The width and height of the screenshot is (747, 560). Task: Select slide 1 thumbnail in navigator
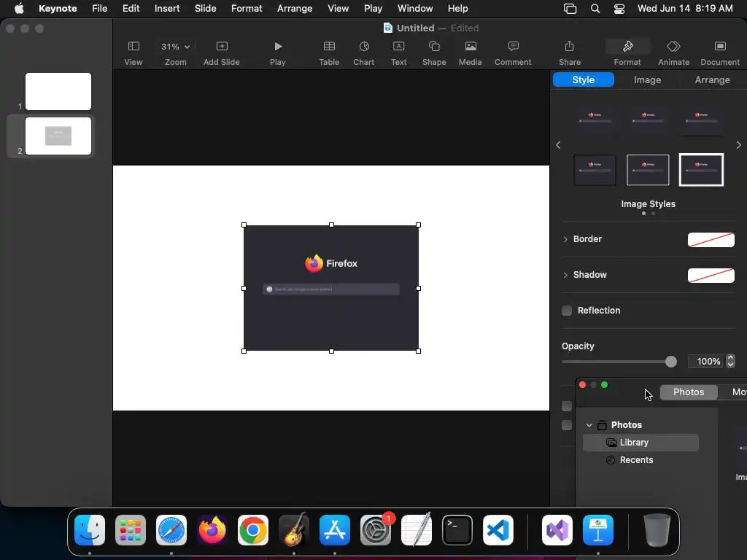(x=58, y=91)
